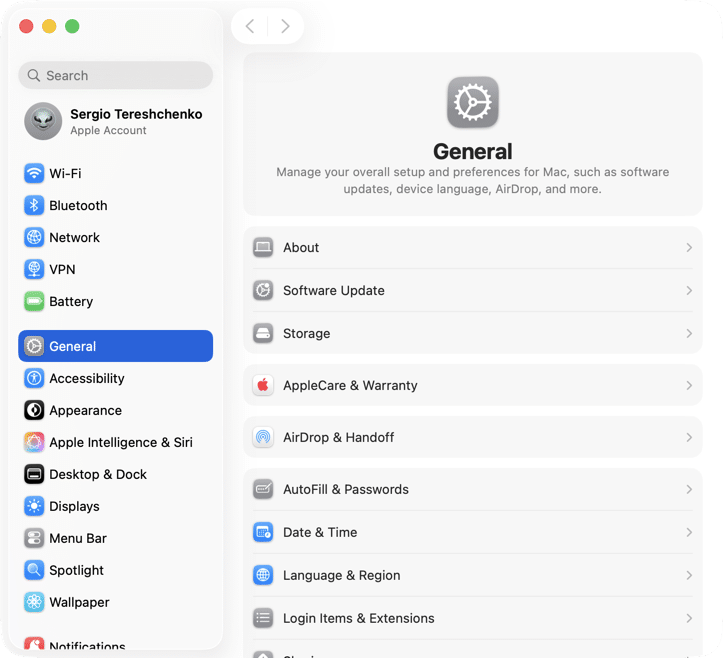Click the Appearance icon
723x658 pixels.
click(x=34, y=410)
